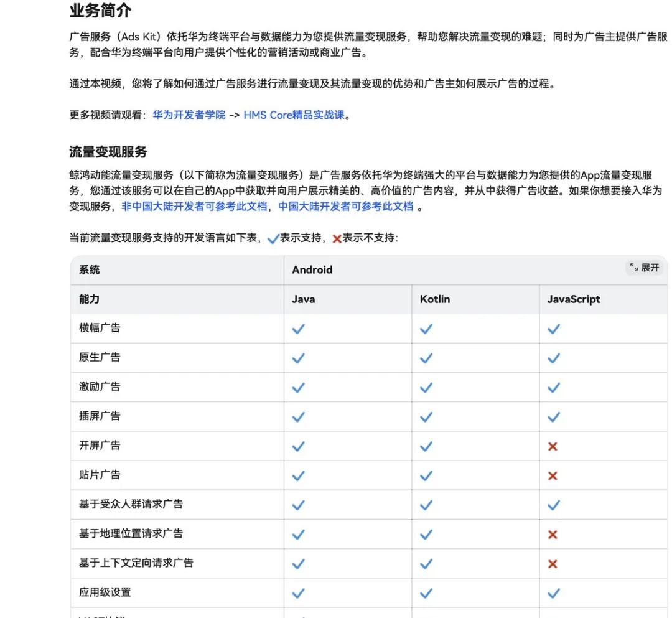Click the Kotlin checkmark for 横幅广告
This screenshot has height=618, width=672.
pos(426,329)
